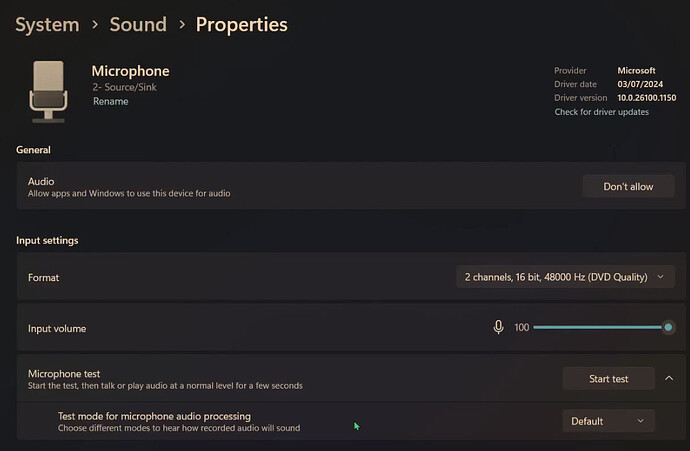This screenshot has width=690, height=451.
Task: Click the Microphone device name heading
Action: (x=130, y=71)
